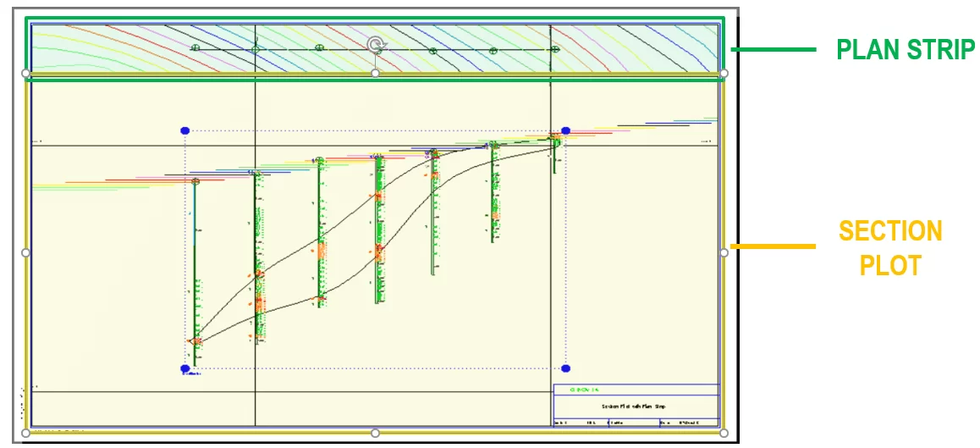Click the bottom-center white resize handle
Image resolution: width=980 pixels, height=448 pixels.
(375, 434)
